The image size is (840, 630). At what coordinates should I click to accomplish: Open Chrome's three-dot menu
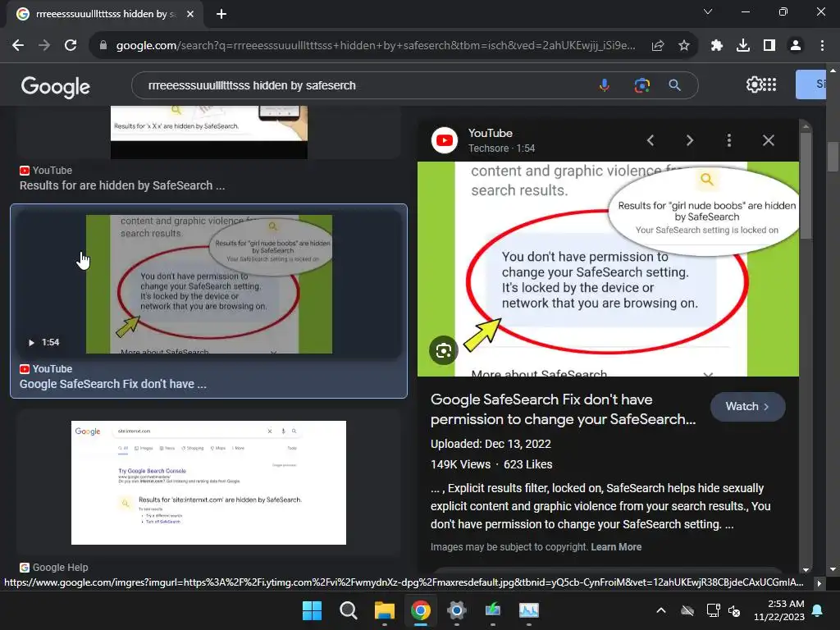point(822,46)
